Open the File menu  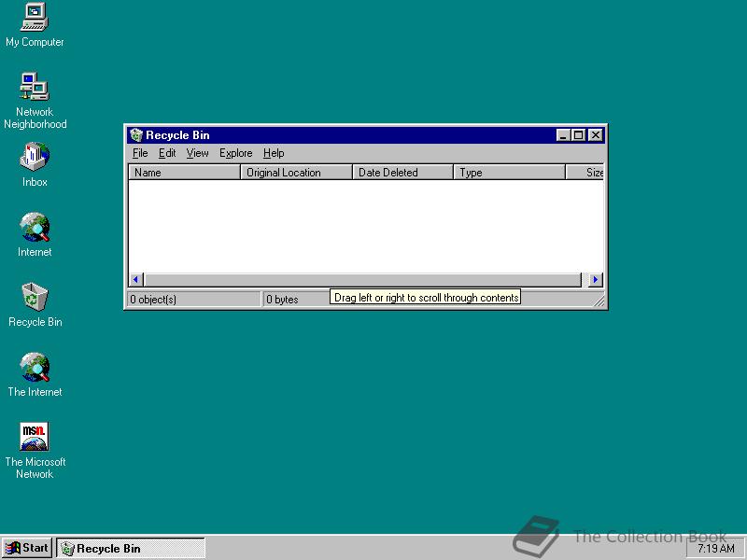coord(140,153)
